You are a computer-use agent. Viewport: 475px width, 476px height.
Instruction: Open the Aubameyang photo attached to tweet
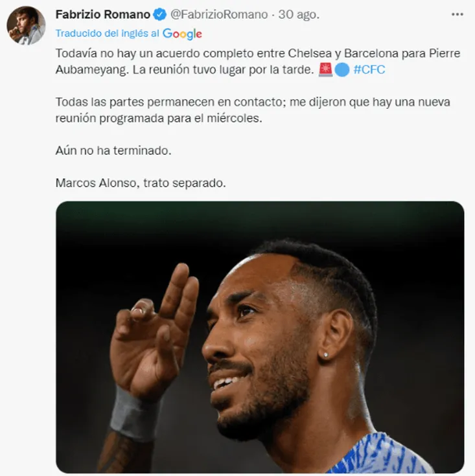tap(260, 337)
